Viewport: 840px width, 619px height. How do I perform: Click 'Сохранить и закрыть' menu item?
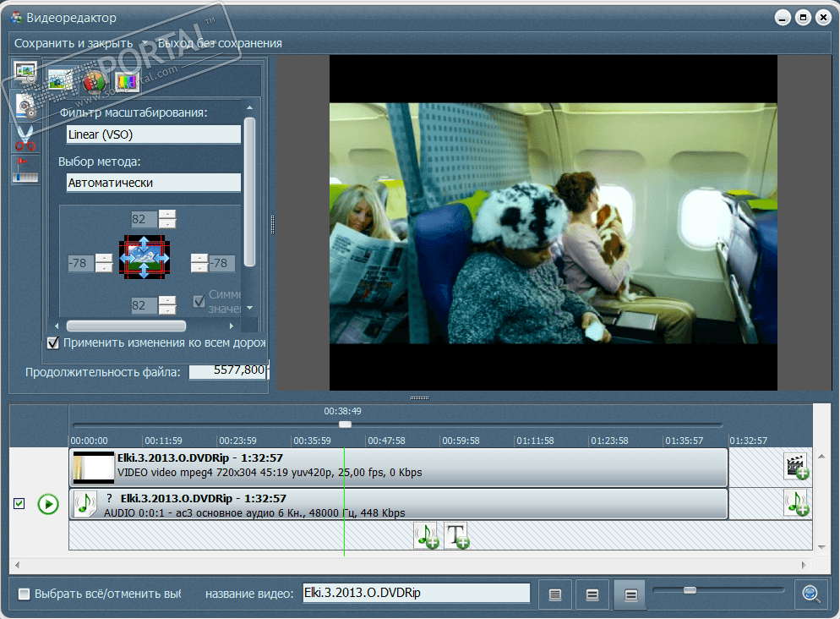[74, 43]
